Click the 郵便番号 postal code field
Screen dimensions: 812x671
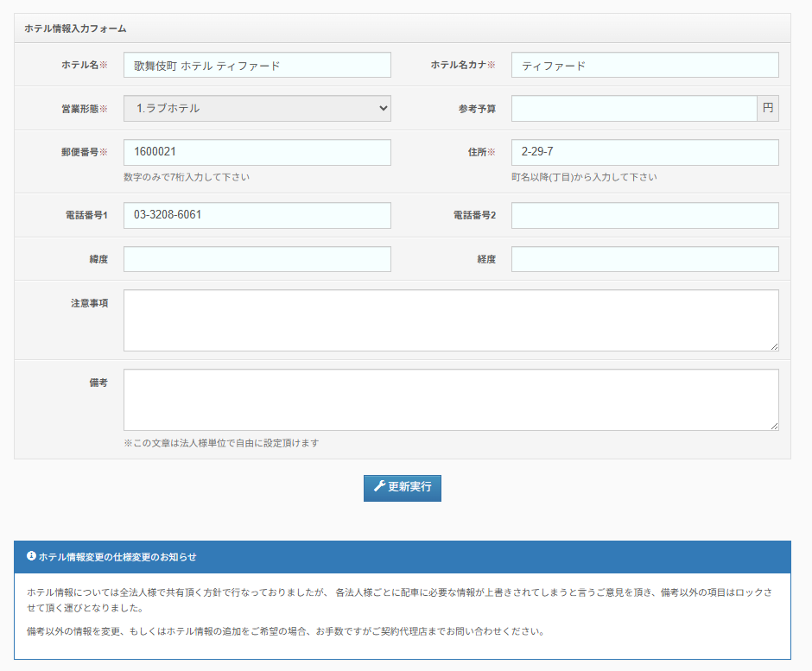[257, 152]
